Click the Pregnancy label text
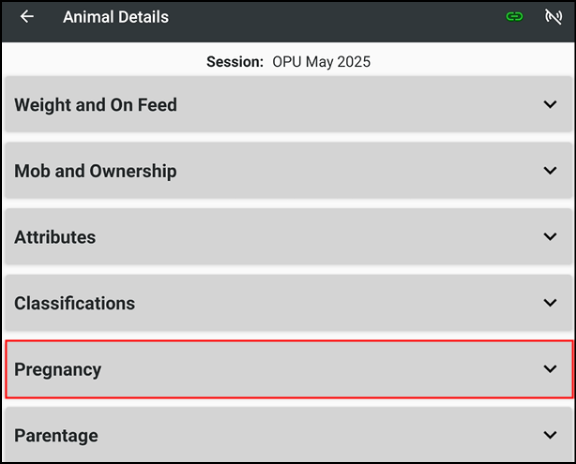Viewport: 576px width, 464px height. [x=58, y=370]
